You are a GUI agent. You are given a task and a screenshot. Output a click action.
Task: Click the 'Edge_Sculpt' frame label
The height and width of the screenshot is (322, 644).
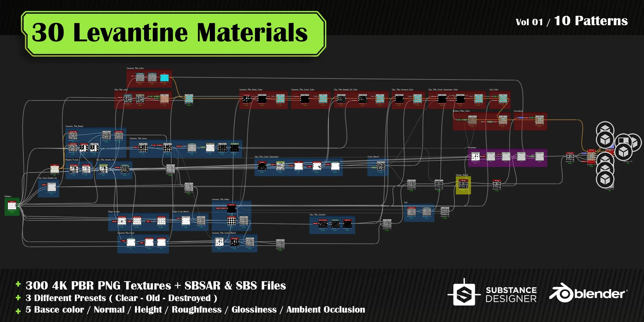point(114,212)
